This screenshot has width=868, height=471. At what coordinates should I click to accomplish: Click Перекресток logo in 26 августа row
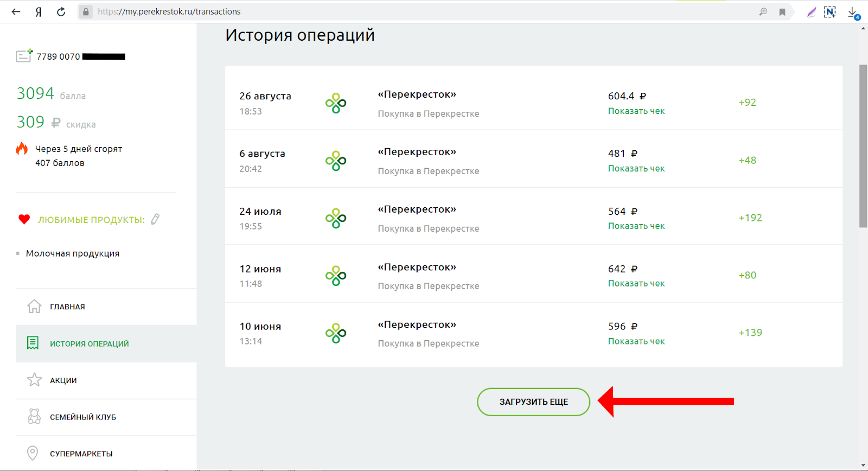pos(336,103)
